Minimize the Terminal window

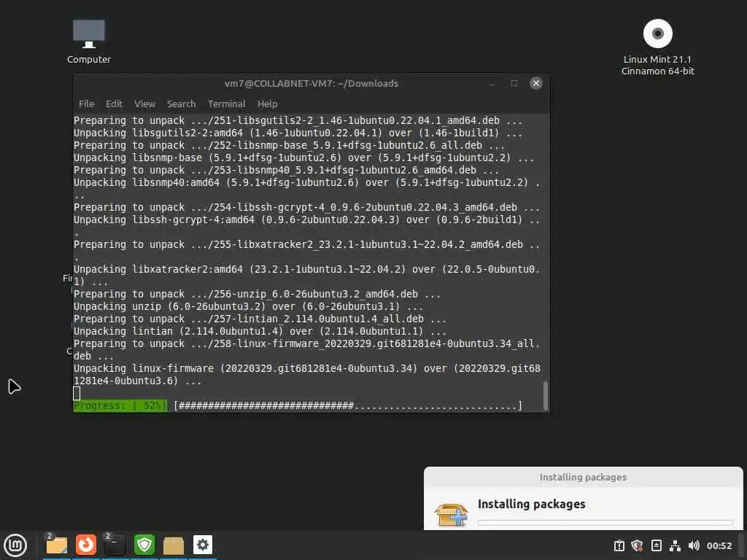click(492, 84)
